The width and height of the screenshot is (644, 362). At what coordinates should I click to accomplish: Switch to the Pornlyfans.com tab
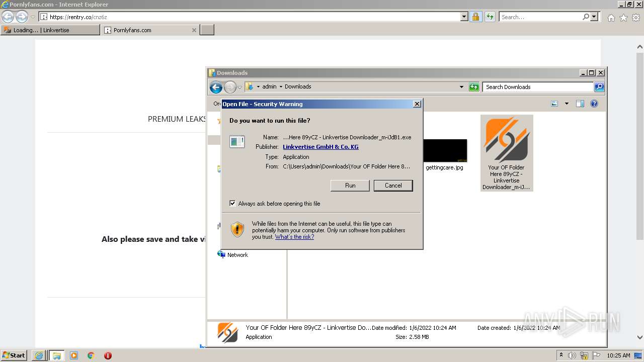pos(149,30)
